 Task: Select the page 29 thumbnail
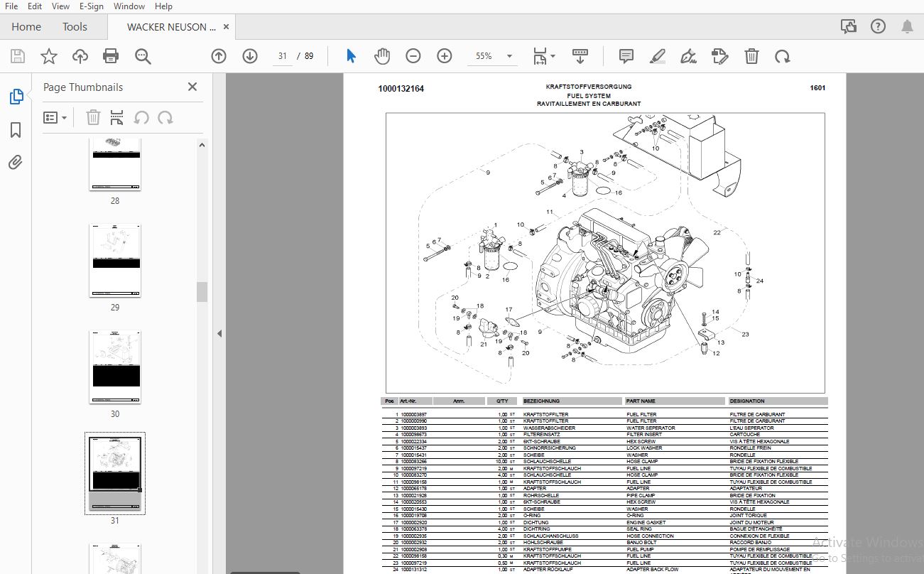click(115, 261)
